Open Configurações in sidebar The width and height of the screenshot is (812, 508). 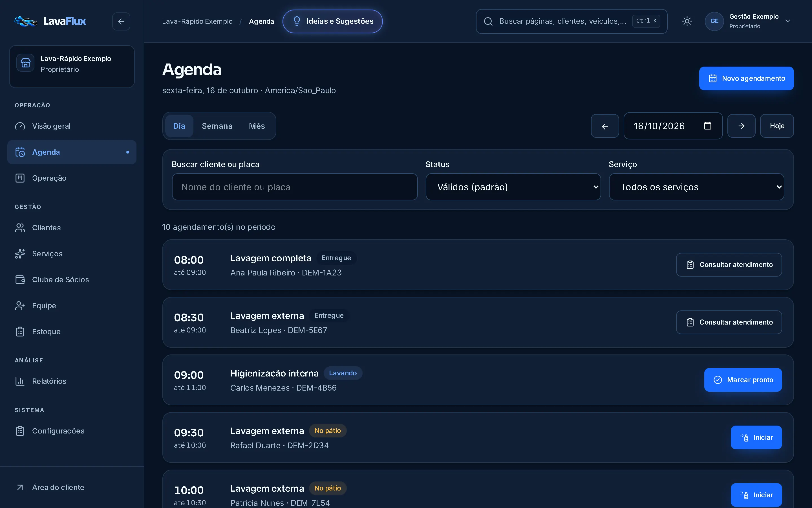[72, 431]
